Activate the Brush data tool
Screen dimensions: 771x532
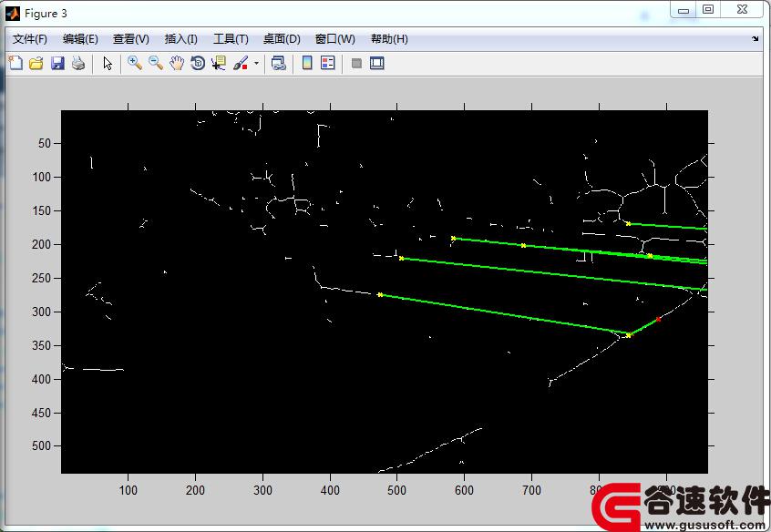tap(241, 63)
